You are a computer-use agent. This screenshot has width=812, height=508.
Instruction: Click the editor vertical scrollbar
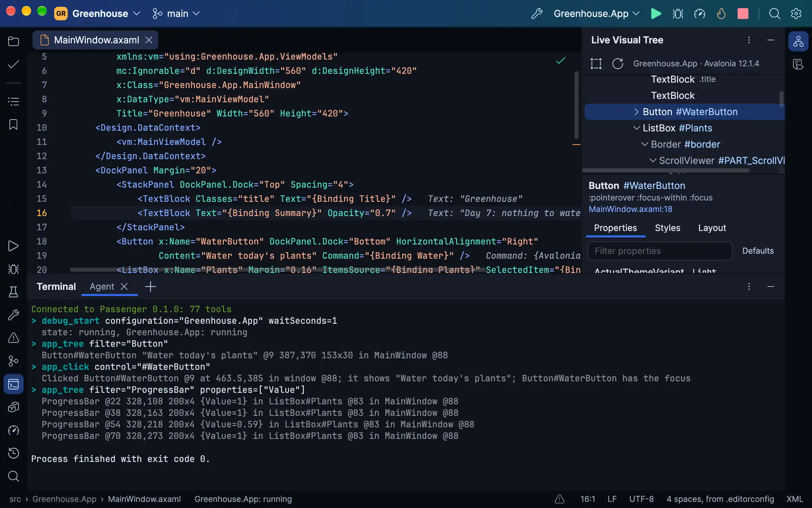coord(576,105)
